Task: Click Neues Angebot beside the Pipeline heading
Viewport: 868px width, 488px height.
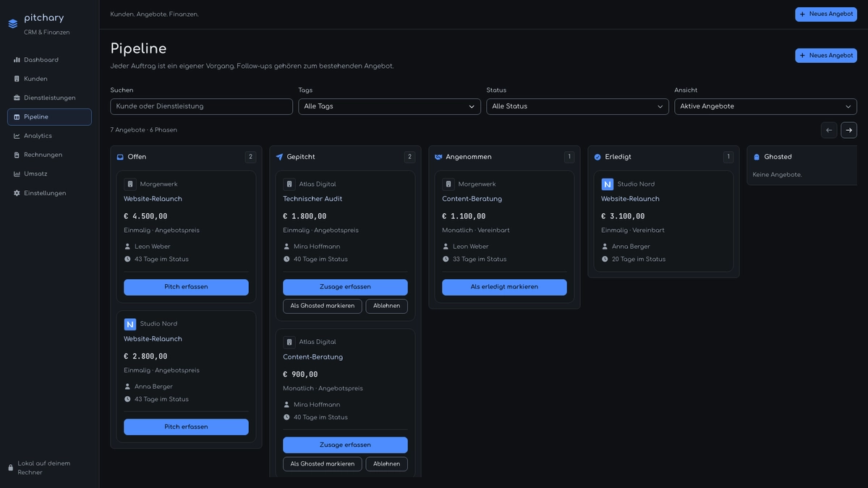Action: [x=826, y=56]
